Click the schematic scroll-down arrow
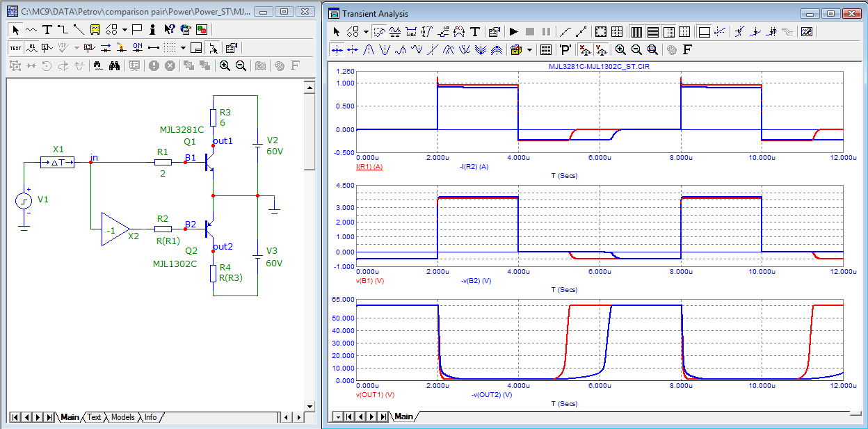Screen dimensions: 868x429 [310, 406]
